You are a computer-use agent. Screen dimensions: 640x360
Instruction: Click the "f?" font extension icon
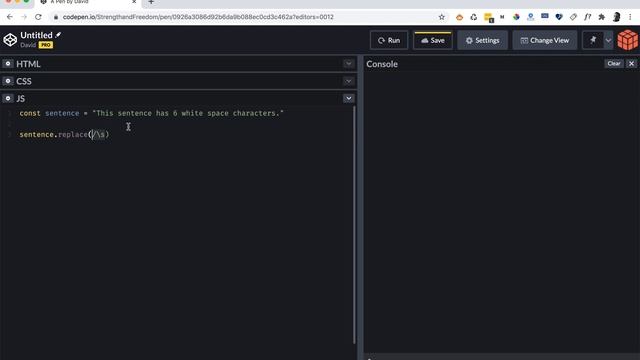[587, 17]
